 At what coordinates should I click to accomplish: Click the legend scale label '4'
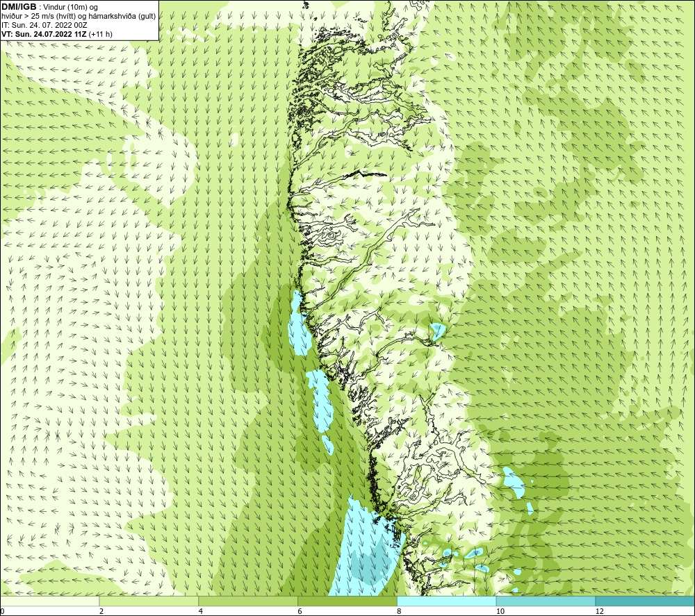(200, 611)
